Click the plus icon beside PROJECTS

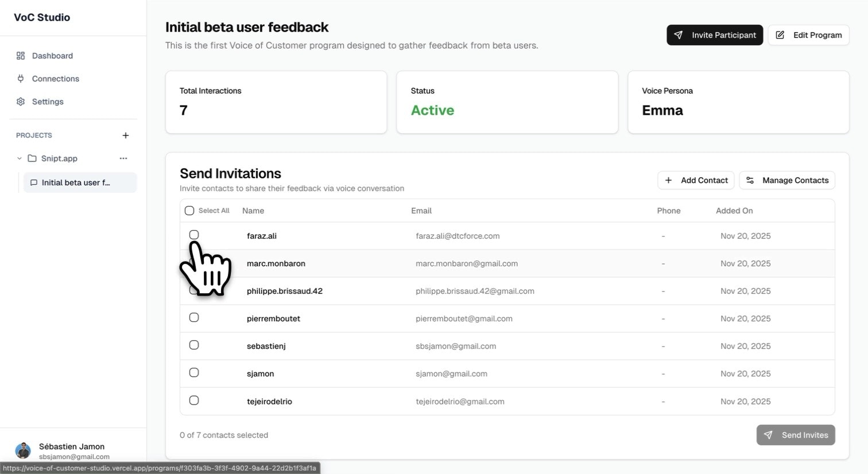(126, 135)
